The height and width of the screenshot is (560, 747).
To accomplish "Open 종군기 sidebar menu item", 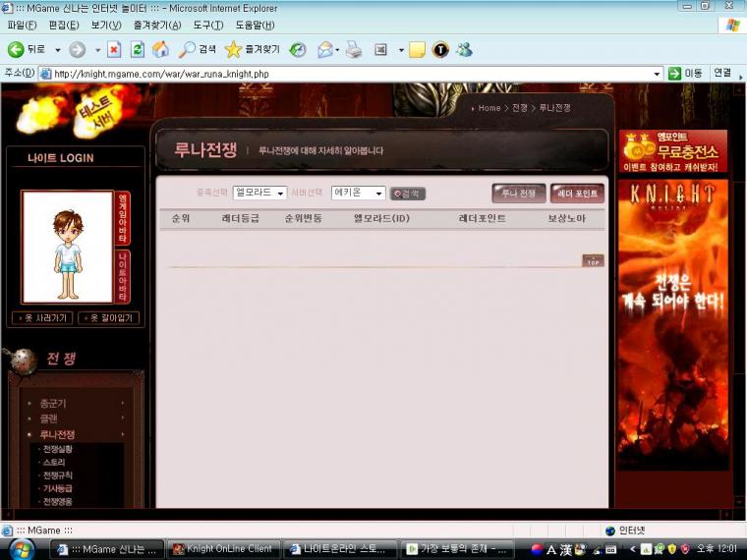I will (x=53, y=404).
